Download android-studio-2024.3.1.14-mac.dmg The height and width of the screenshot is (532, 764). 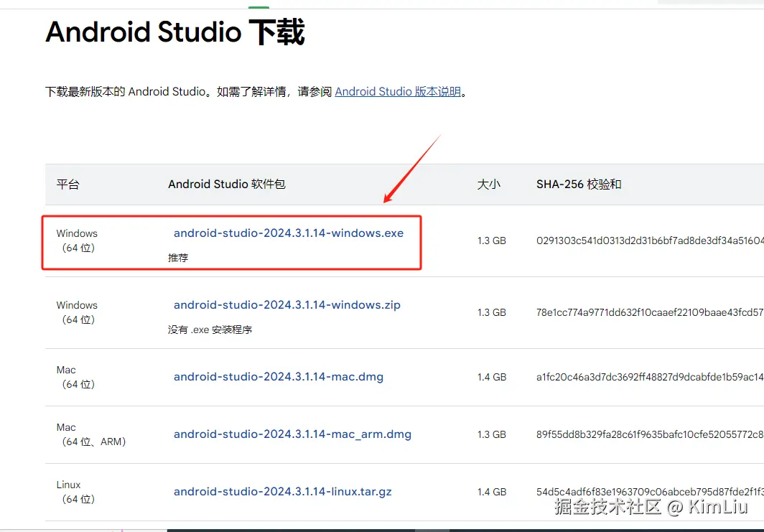tap(278, 377)
